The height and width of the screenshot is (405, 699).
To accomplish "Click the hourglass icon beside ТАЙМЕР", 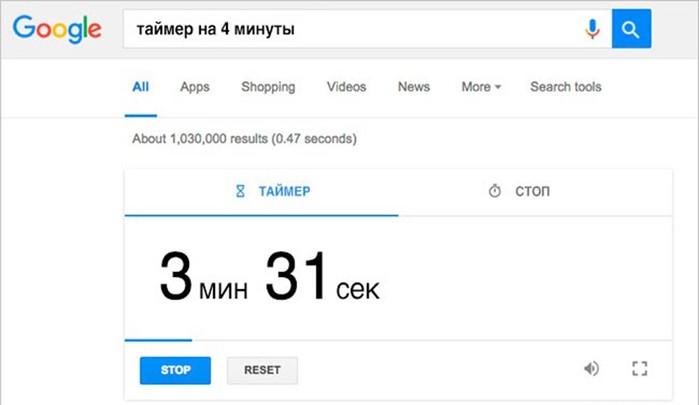I will click(240, 191).
